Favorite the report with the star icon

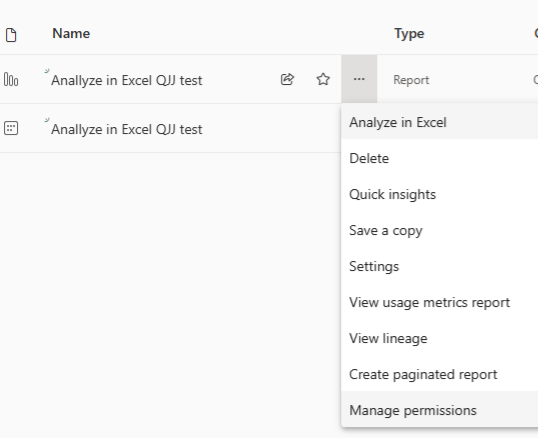click(323, 79)
